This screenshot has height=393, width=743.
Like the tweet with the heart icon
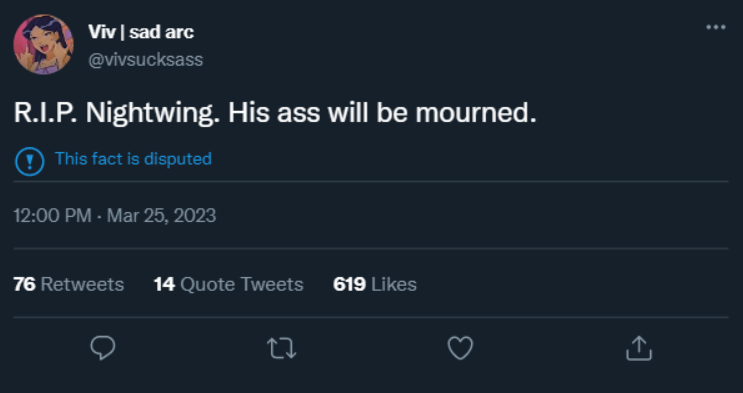coord(460,348)
